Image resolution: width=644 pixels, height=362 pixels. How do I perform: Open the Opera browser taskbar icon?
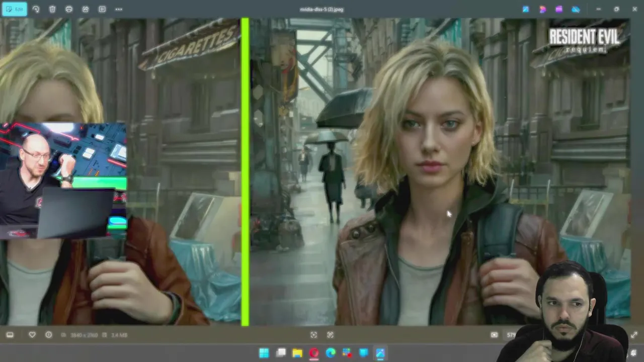click(314, 353)
